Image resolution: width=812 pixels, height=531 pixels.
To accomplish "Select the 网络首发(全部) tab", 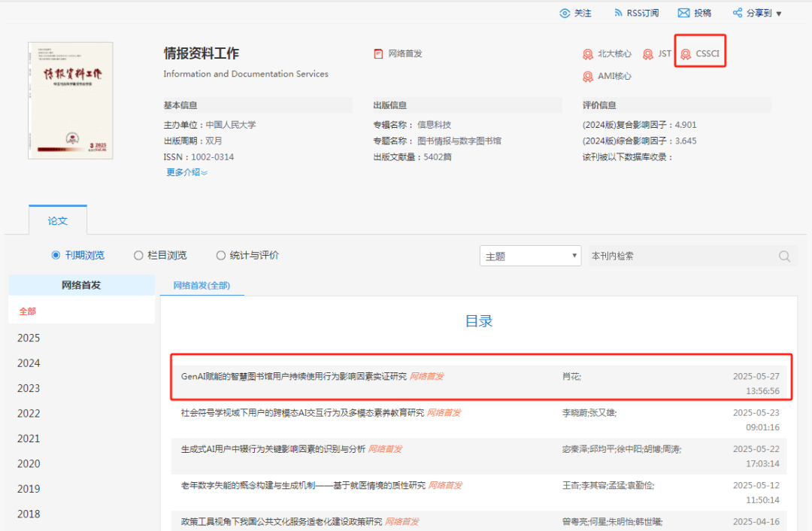I will point(201,285).
